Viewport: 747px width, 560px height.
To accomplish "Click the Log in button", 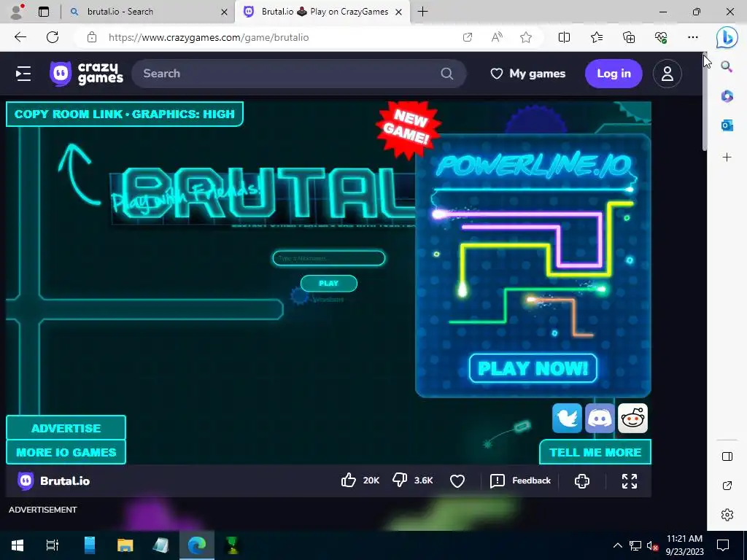I will [x=614, y=74].
